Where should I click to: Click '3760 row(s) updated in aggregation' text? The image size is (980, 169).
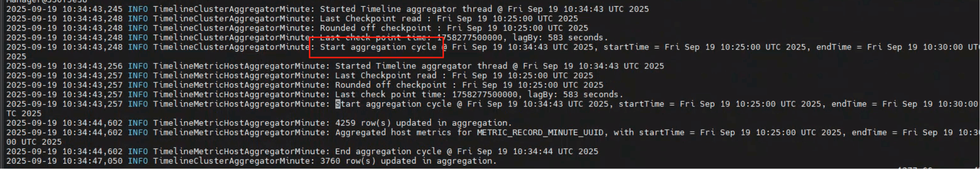(407, 161)
